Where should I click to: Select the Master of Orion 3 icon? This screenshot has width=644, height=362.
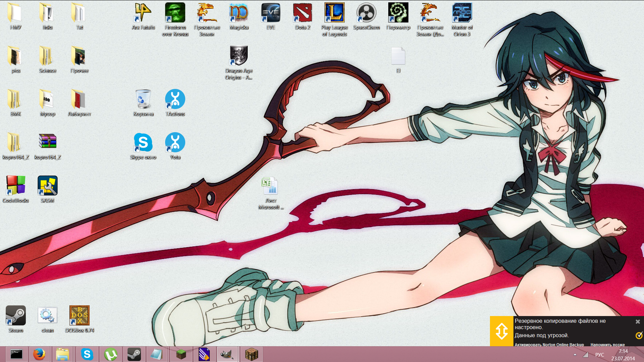pos(462,19)
